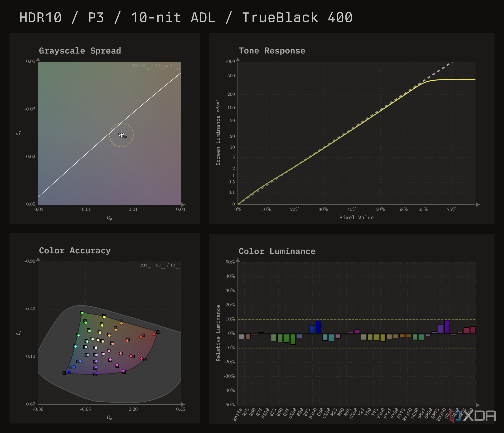Image resolution: width=504 pixels, height=433 pixels.
Task: Select the 'Grayscale Spread' chart title
Action: 80,51
